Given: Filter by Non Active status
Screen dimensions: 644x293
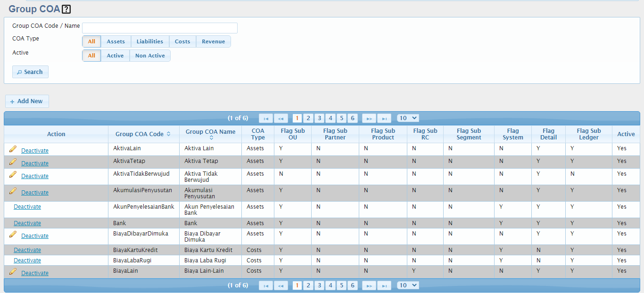Looking at the screenshot, I should (x=150, y=56).
